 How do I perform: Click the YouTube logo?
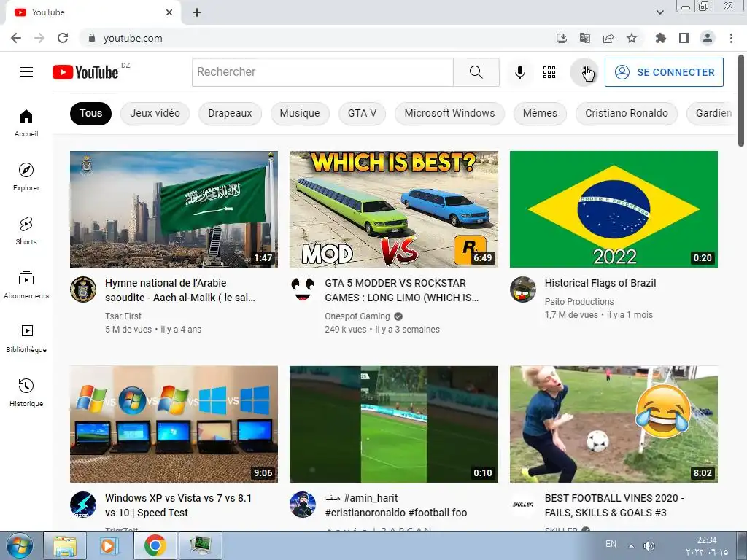86,72
